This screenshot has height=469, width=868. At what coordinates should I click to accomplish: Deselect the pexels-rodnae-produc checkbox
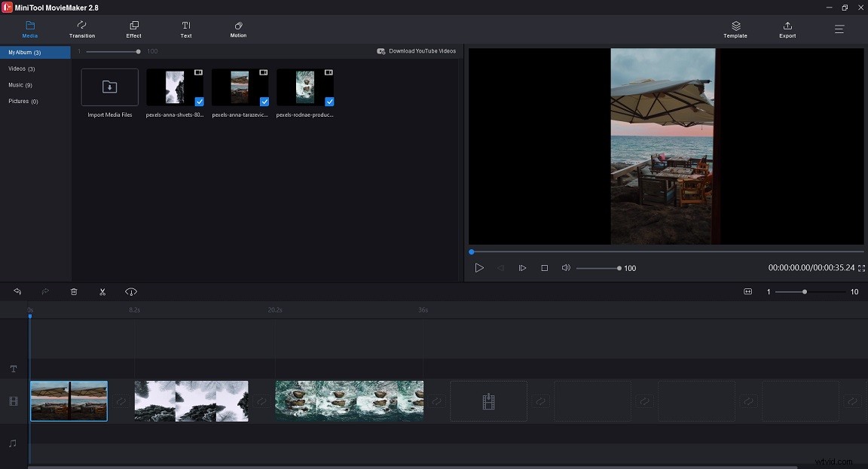click(329, 102)
